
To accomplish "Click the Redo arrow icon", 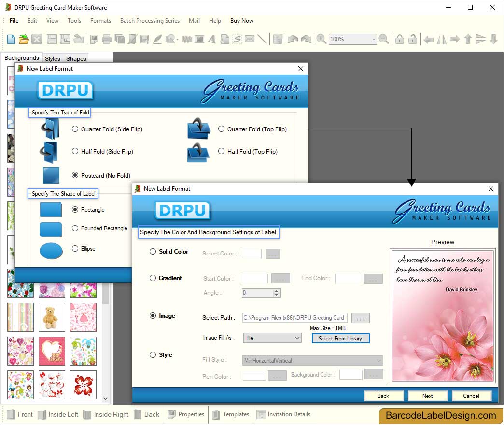I will pos(306,39).
